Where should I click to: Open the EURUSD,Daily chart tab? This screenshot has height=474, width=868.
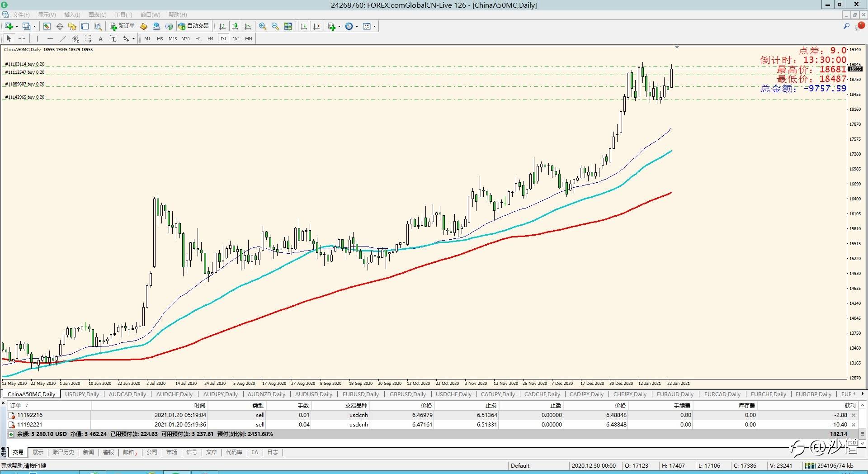tap(360, 394)
